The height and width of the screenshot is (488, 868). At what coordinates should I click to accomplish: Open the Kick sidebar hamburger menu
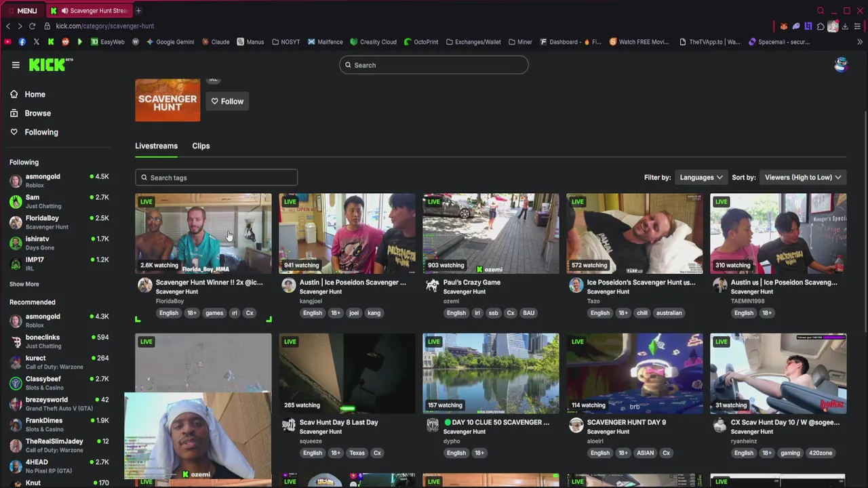coord(16,65)
